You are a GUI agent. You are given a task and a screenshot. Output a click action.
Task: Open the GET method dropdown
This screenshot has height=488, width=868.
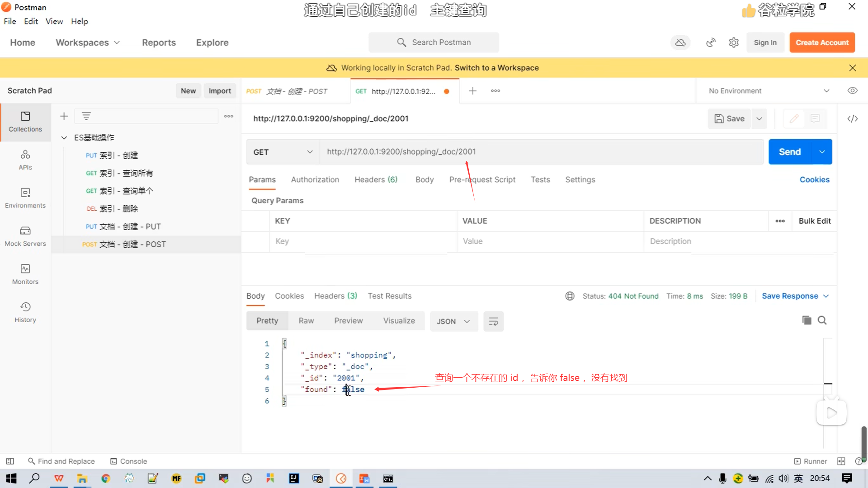[283, 152]
